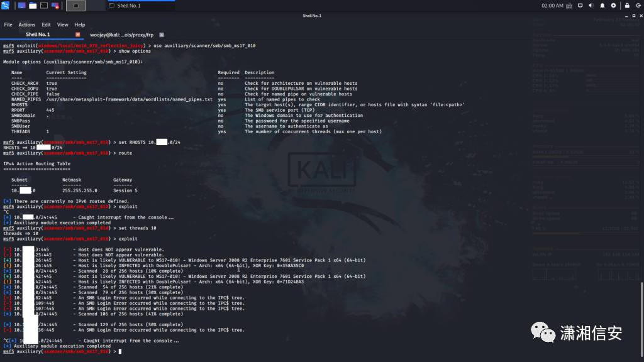644x362 pixels.
Task: Click XOR Key 0x71D248A3 line
Action: click(x=154, y=282)
